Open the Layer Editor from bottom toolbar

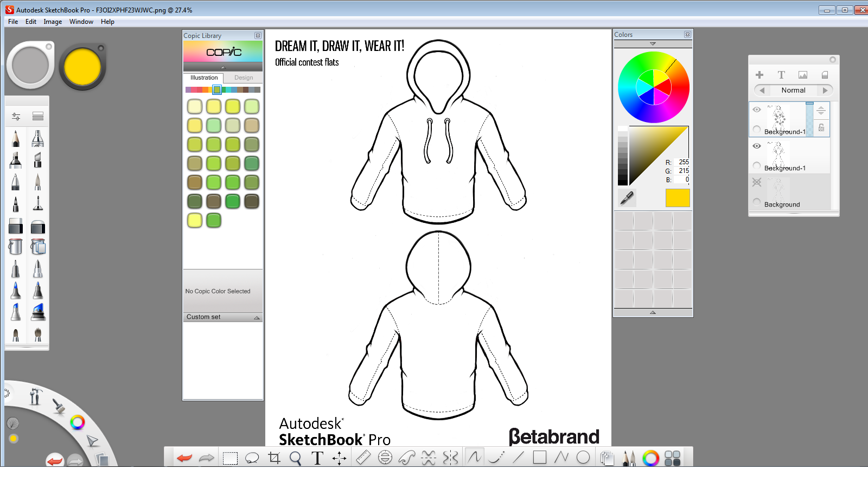[607, 458]
